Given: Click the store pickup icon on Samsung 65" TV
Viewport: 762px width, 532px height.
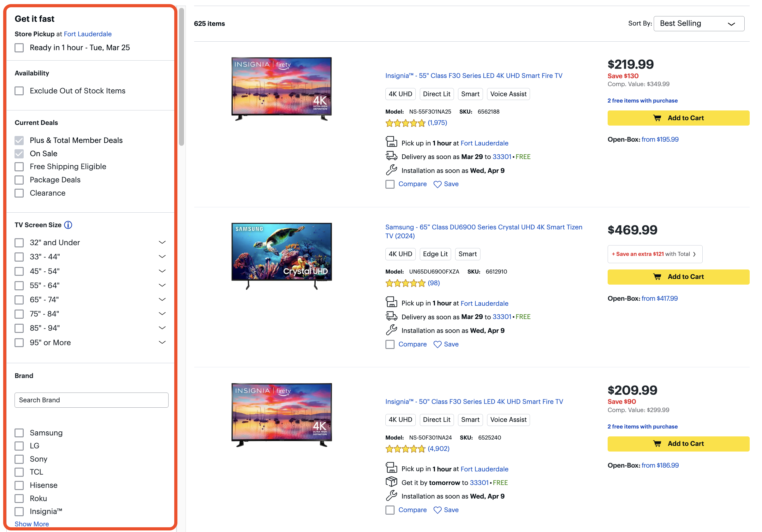Looking at the screenshot, I should (391, 302).
